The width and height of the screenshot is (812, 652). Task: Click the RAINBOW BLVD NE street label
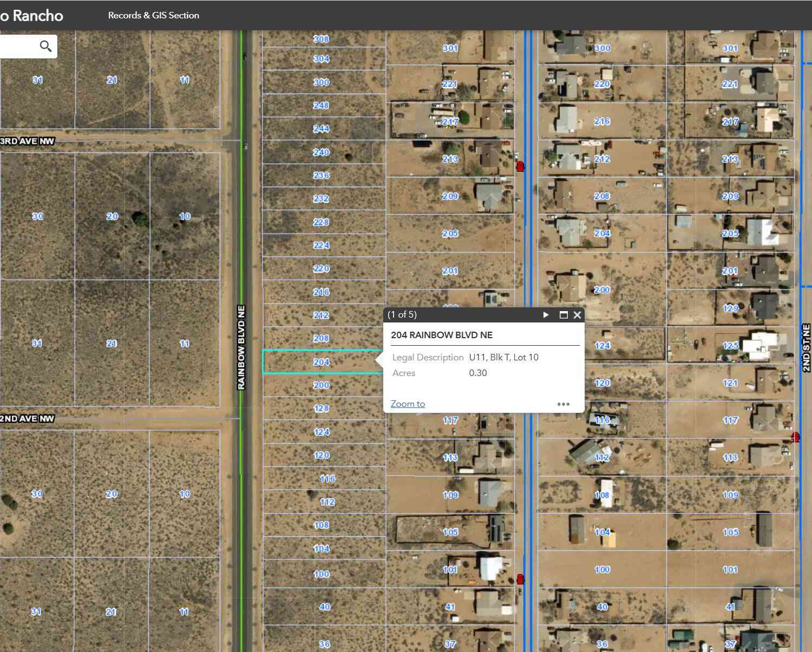click(241, 347)
